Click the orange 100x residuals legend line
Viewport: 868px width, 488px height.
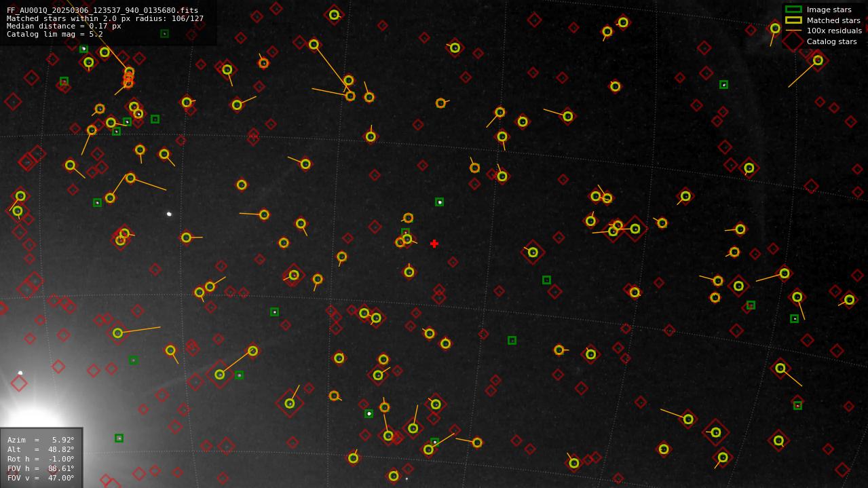[793, 31]
